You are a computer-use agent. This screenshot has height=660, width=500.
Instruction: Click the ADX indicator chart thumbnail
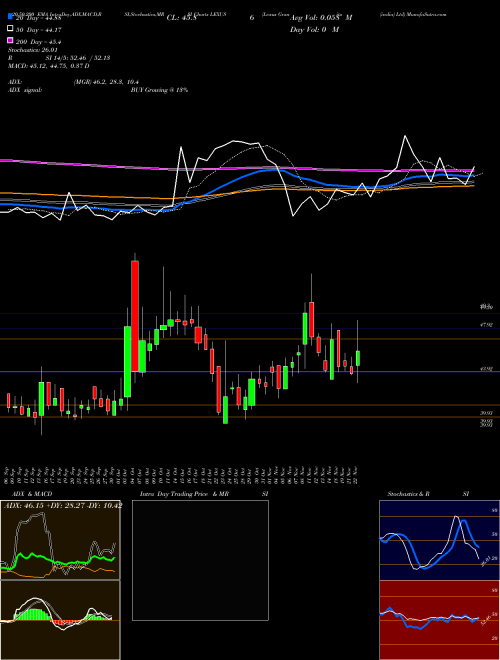coord(60,540)
